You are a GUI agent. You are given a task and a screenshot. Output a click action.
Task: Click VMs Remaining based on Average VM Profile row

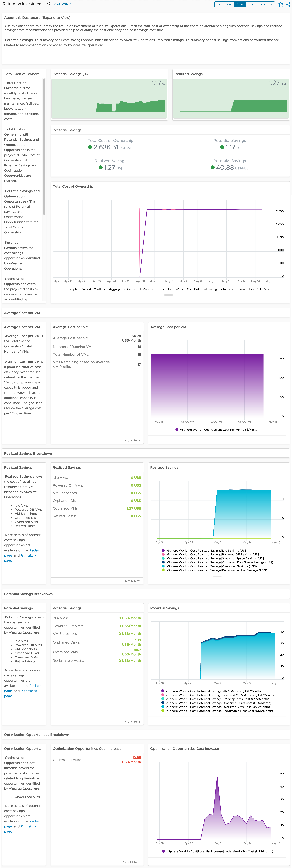click(x=97, y=364)
